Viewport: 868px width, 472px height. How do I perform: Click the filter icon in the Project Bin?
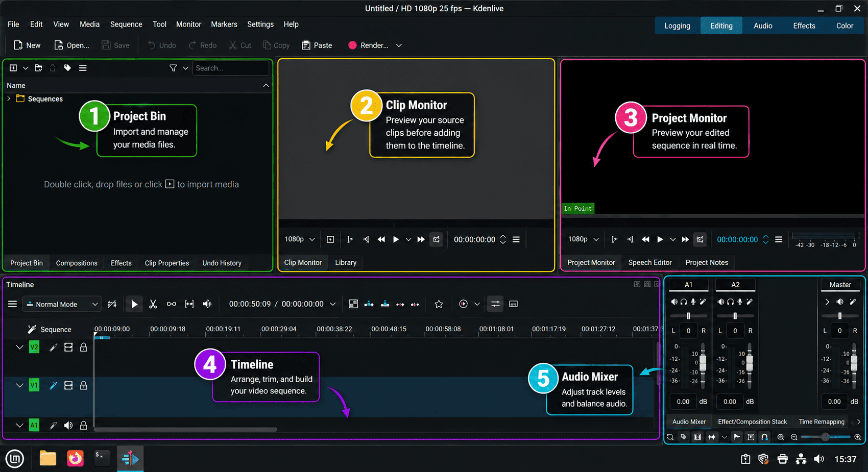173,68
